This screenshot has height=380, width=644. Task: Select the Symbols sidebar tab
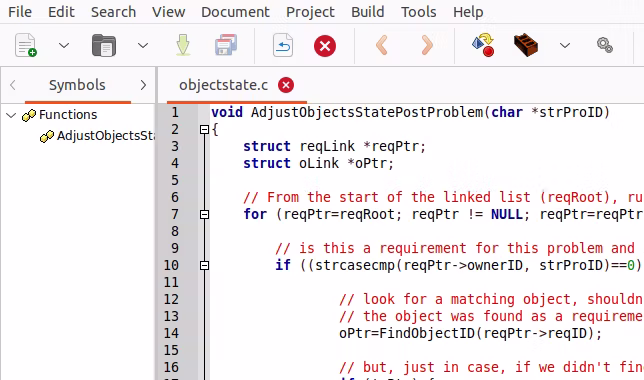(77, 85)
